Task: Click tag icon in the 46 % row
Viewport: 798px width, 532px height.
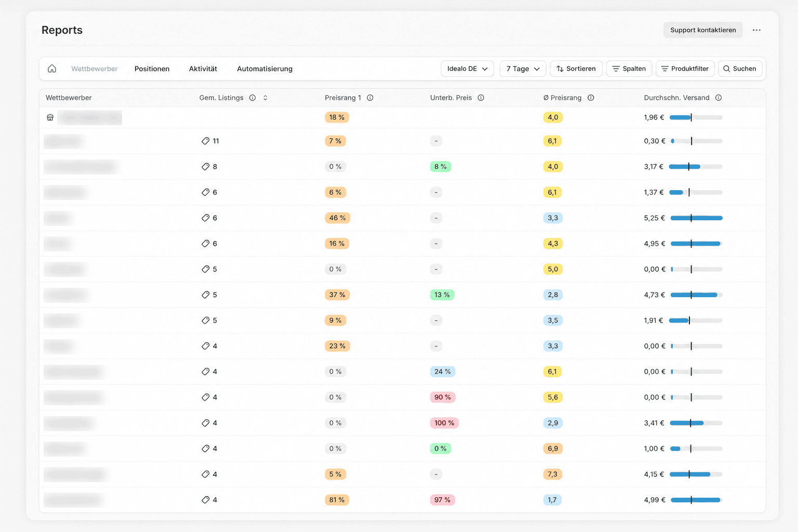Action: tap(205, 218)
